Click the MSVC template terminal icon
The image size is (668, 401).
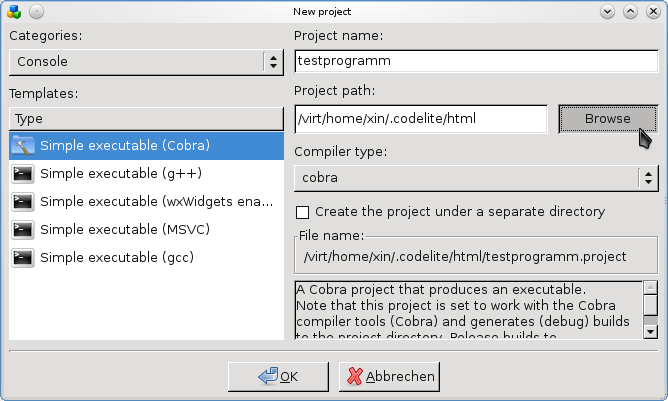(x=23, y=230)
